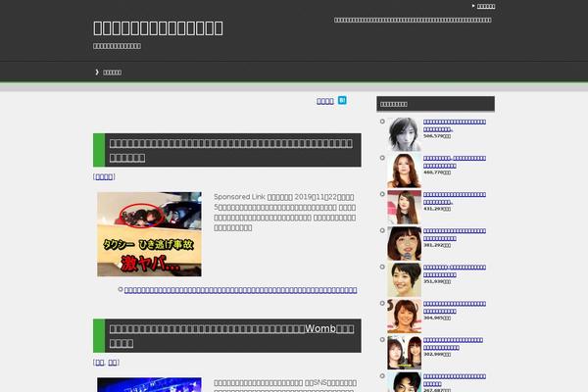
Task: Open the ranking thumbnail with 381,292 views
Action: click(404, 243)
